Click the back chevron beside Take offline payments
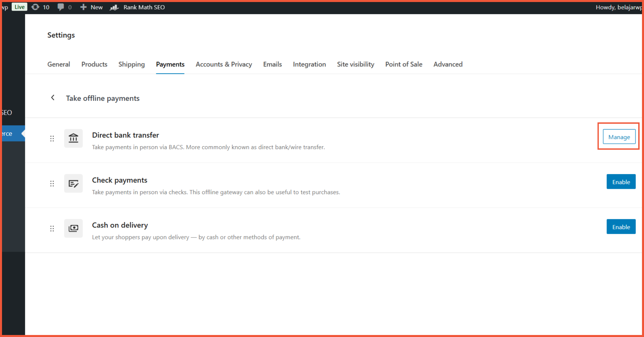 coord(53,98)
